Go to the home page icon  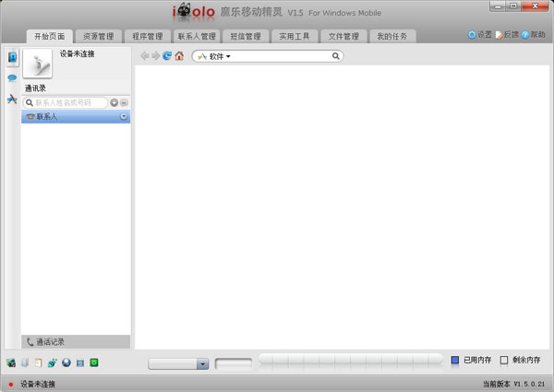pyautogui.click(x=179, y=55)
